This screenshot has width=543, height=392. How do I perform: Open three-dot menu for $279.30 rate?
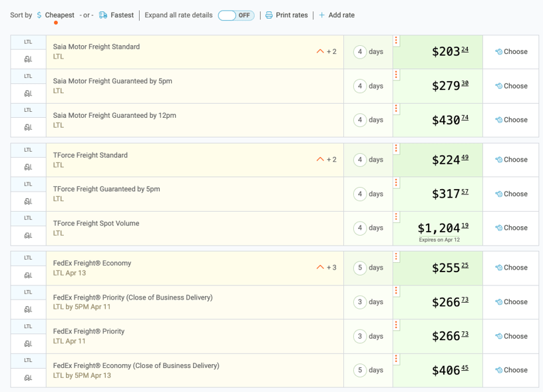click(396, 75)
